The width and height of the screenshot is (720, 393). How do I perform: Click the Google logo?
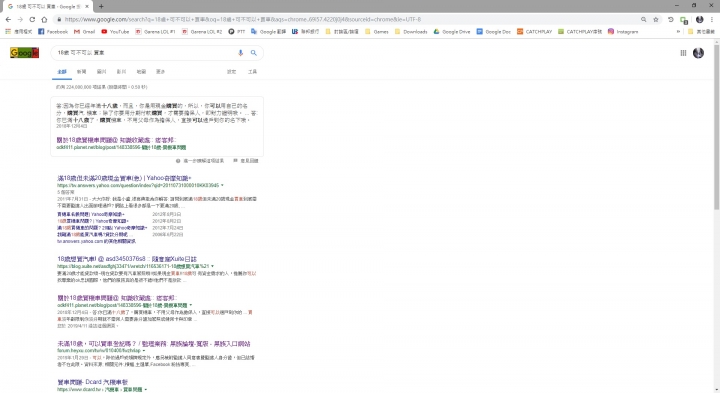point(24,53)
